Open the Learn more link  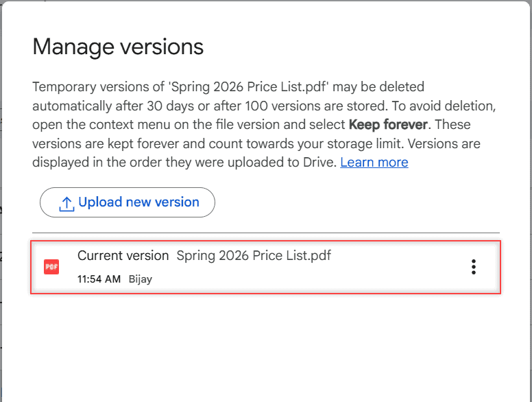[x=374, y=163]
